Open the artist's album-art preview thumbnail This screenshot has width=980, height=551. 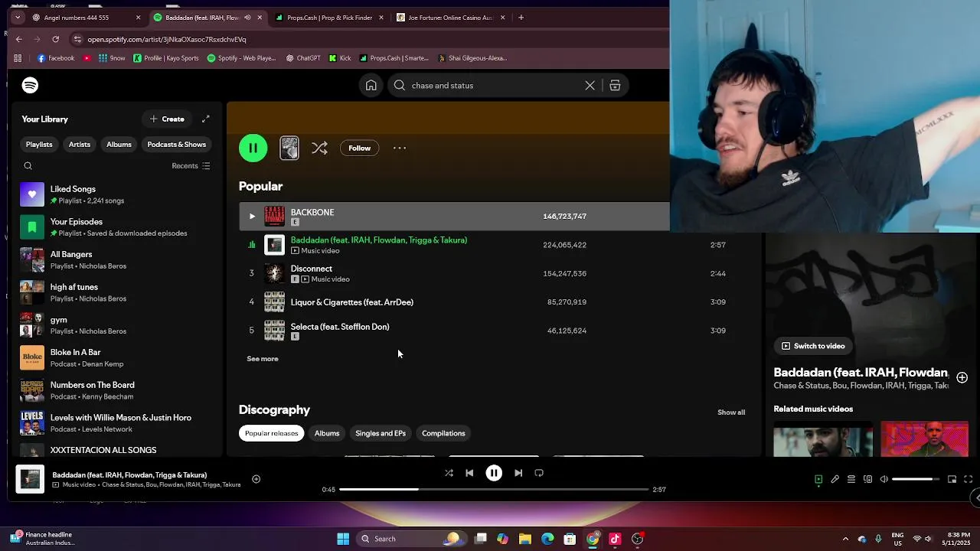pyautogui.click(x=289, y=148)
